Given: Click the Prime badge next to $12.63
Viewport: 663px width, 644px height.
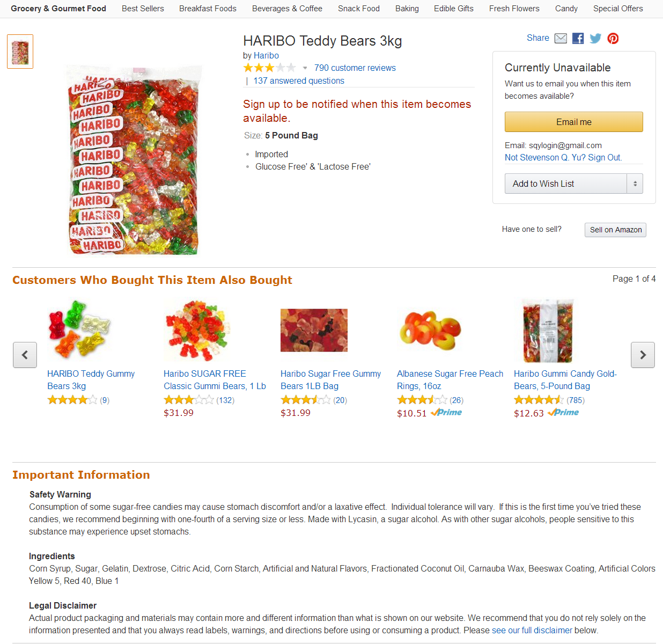Looking at the screenshot, I should tap(563, 412).
